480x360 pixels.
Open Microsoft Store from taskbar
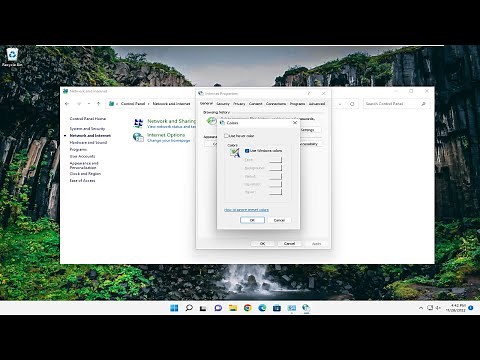click(277, 308)
